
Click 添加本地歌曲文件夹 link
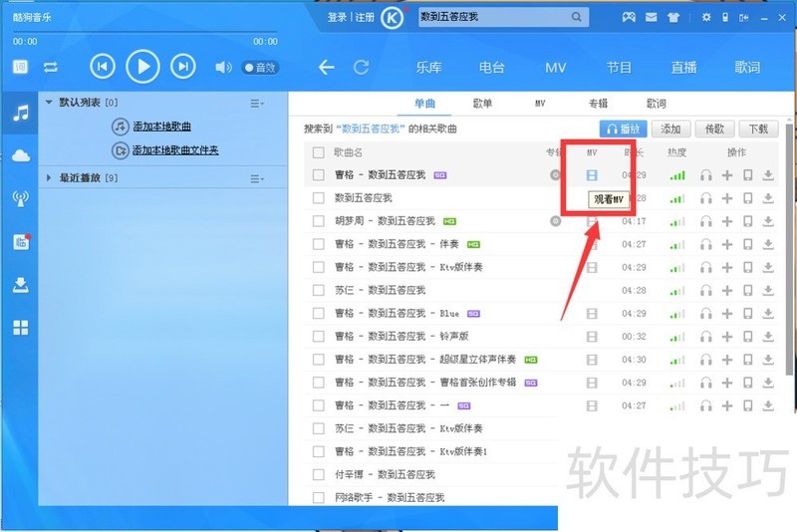coord(175,150)
